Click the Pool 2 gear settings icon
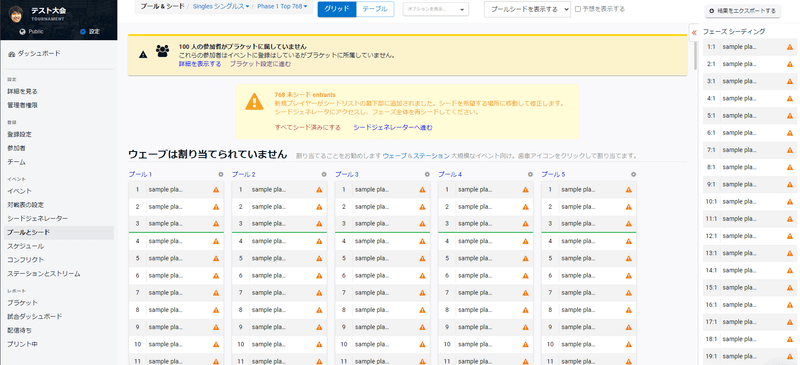The image size is (800, 365). 324,175
